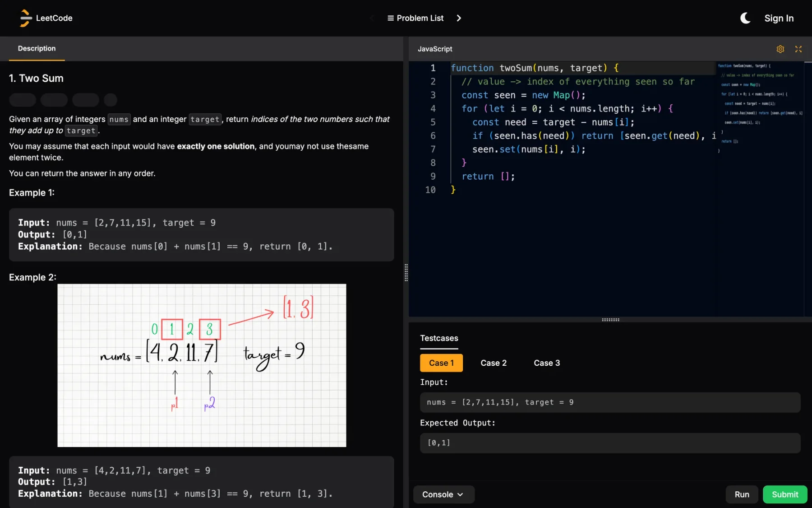Viewport: 812px width, 508px height.
Task: Switch to the Case 2 testcase
Action: 494,363
